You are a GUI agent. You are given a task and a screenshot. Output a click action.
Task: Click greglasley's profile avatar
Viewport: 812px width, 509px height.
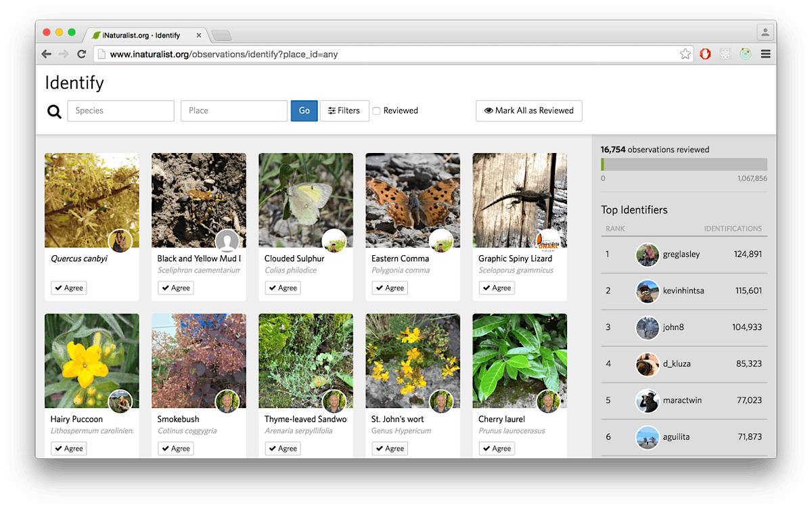648,255
